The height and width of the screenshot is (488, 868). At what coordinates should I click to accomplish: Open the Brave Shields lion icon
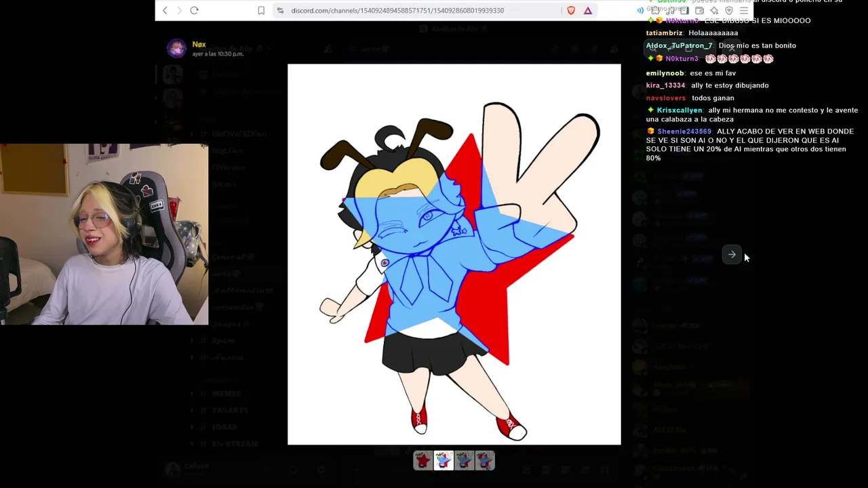coord(571,10)
